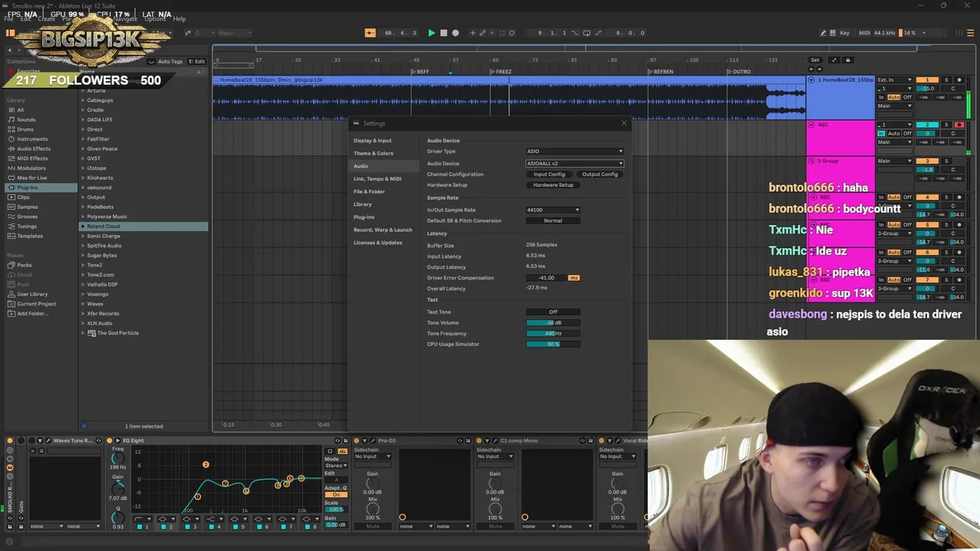The image size is (980, 551).
Task: Solo track 1 HomeBeat28 with S button
Action: pyautogui.click(x=946, y=80)
